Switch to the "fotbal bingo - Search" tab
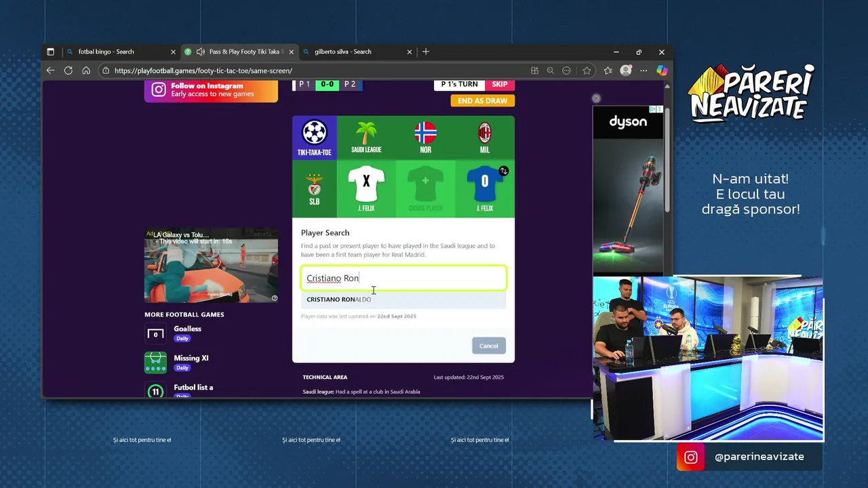The width and height of the screenshot is (868, 488). coord(121,52)
